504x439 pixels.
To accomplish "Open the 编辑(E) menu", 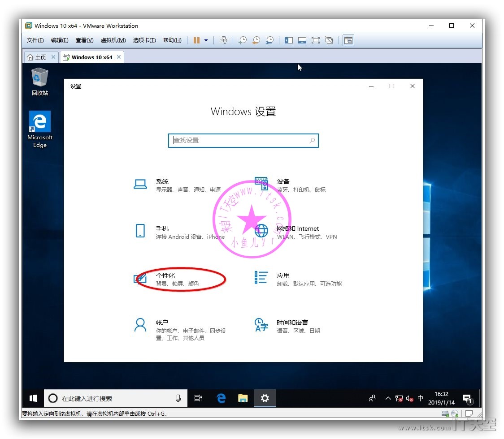I will [60, 40].
